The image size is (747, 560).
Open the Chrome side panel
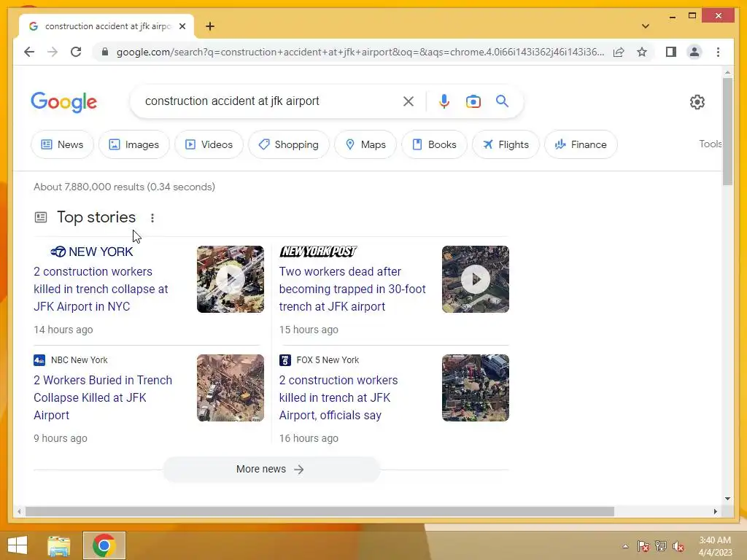point(671,52)
